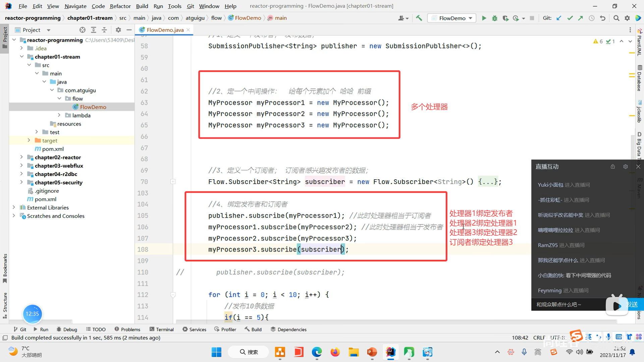Screen dimensions: 644x362
Task: Click locate file crosshair in Project panel
Action: coord(83,30)
